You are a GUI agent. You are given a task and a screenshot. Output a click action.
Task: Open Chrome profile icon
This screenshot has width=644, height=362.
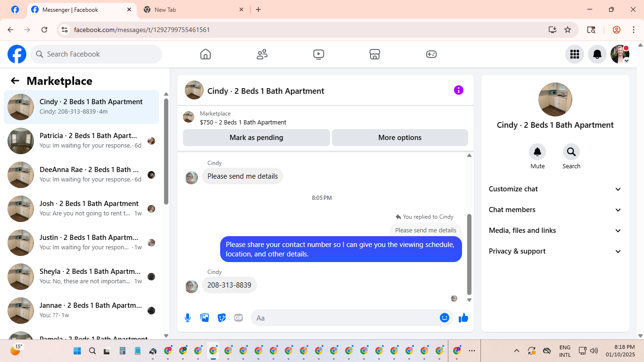point(617,30)
